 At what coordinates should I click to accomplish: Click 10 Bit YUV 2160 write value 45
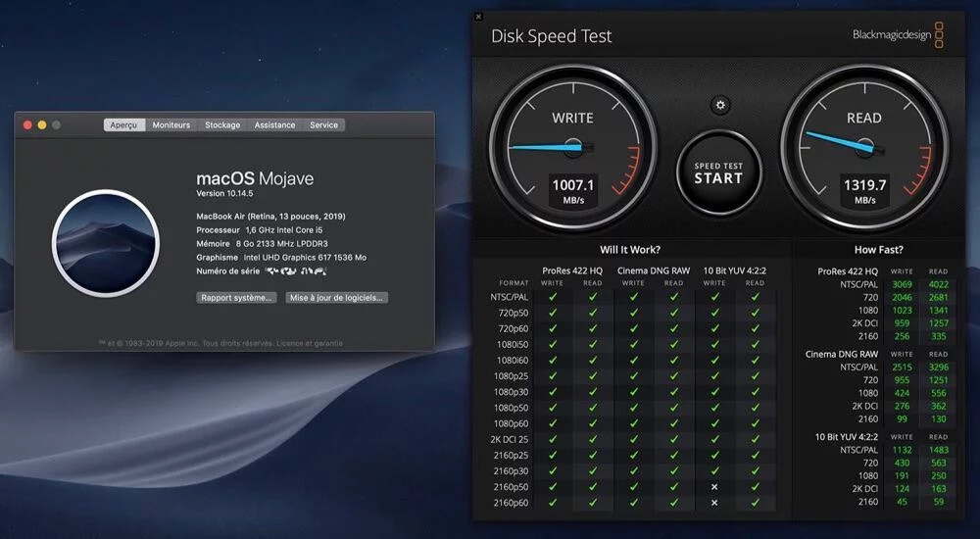point(902,502)
